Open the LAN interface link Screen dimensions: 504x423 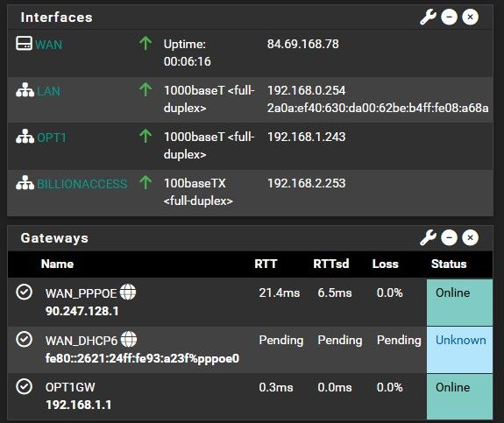[x=48, y=91]
